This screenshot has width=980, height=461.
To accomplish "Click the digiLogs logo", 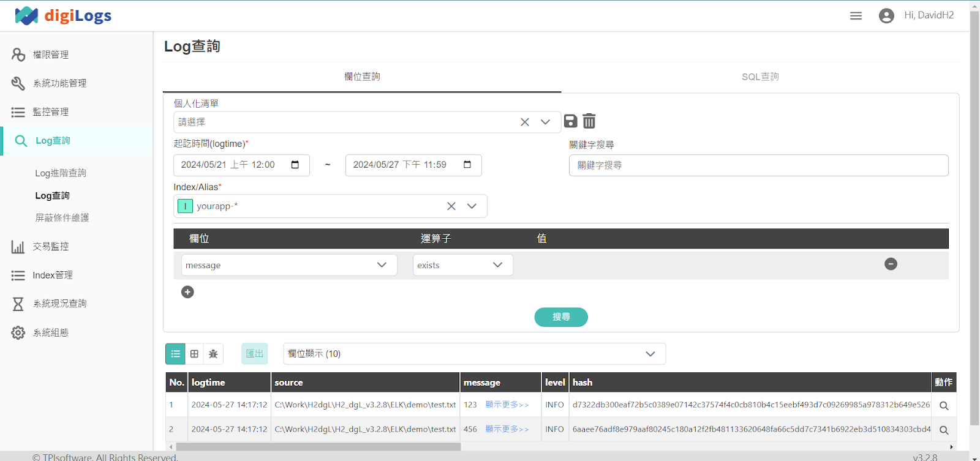I will point(63,15).
